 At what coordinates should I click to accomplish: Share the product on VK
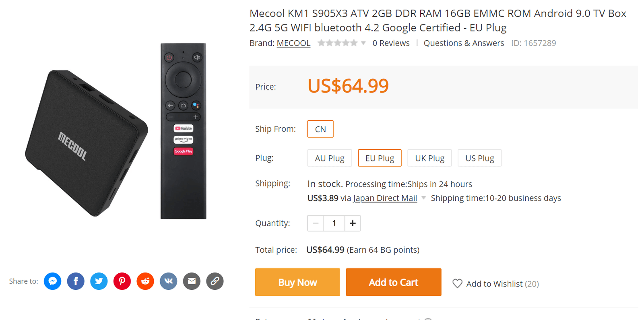(169, 281)
